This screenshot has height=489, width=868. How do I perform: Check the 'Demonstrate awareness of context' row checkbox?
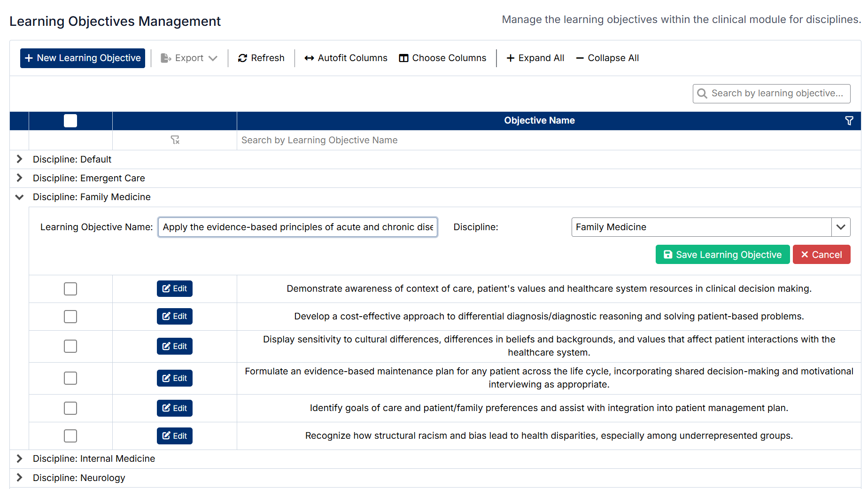pyautogui.click(x=70, y=289)
